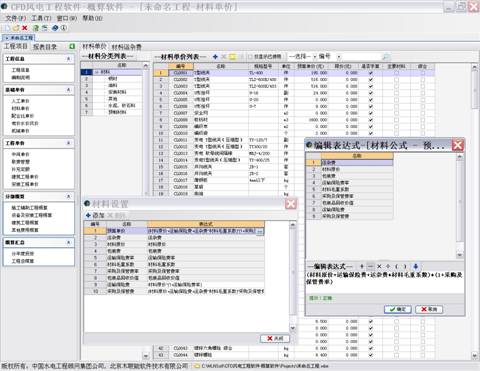The height and width of the screenshot is (371, 480).
Task: Open the 帮助 menu
Action: click(92, 18)
